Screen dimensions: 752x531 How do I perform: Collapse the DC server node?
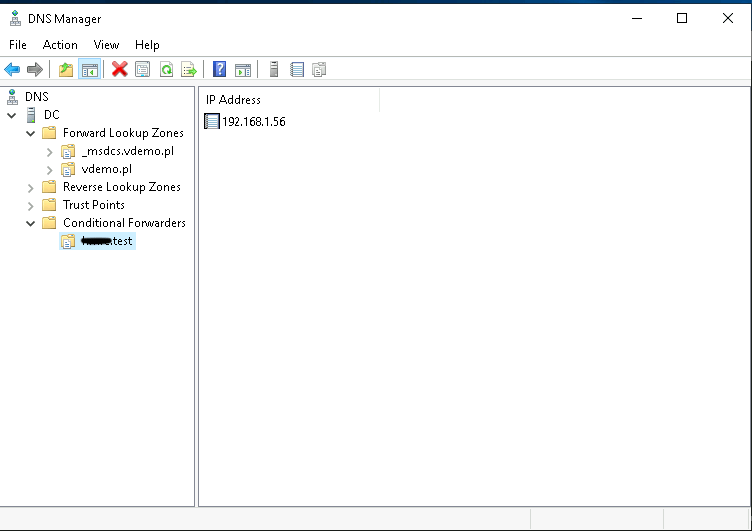[12, 115]
